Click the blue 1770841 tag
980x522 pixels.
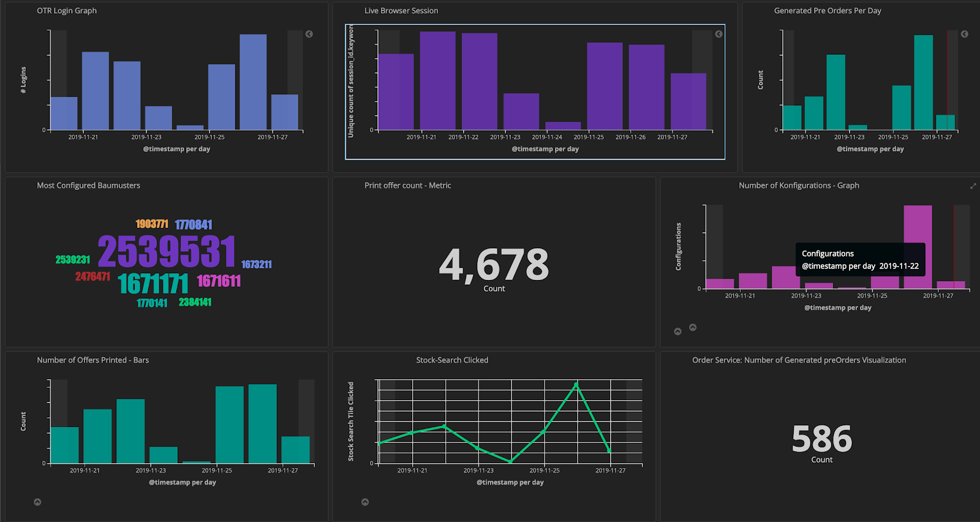point(194,225)
